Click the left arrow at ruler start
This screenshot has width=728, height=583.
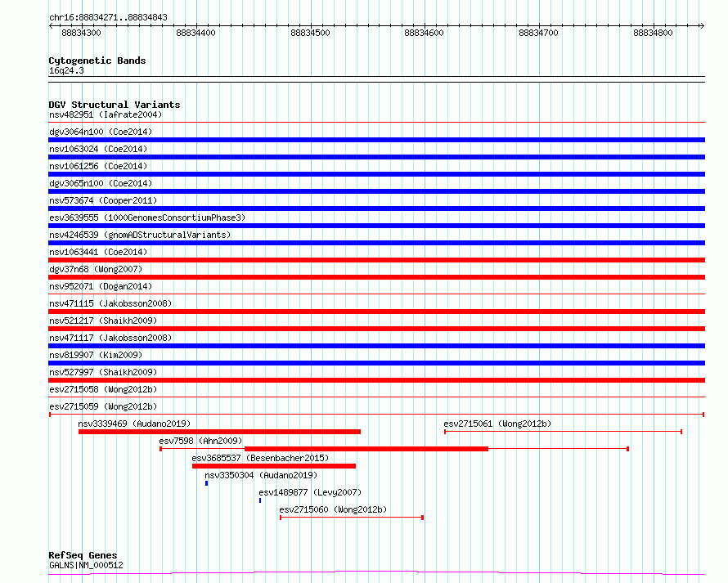pos(51,26)
